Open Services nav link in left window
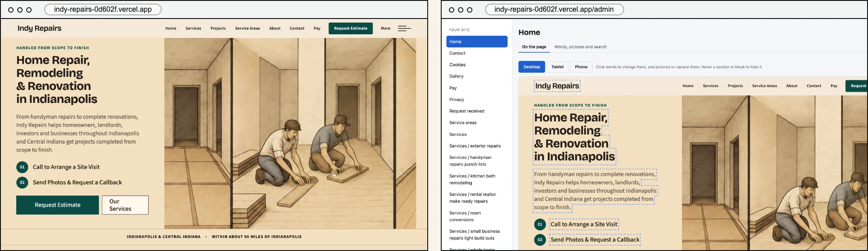This screenshot has width=868, height=251. tap(193, 28)
